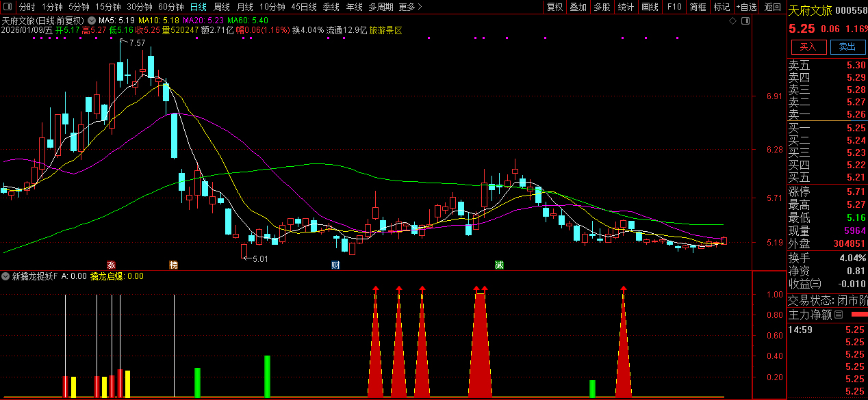Select the 60分钟 period tab
This screenshot has width=868, height=400.
click(x=171, y=7)
